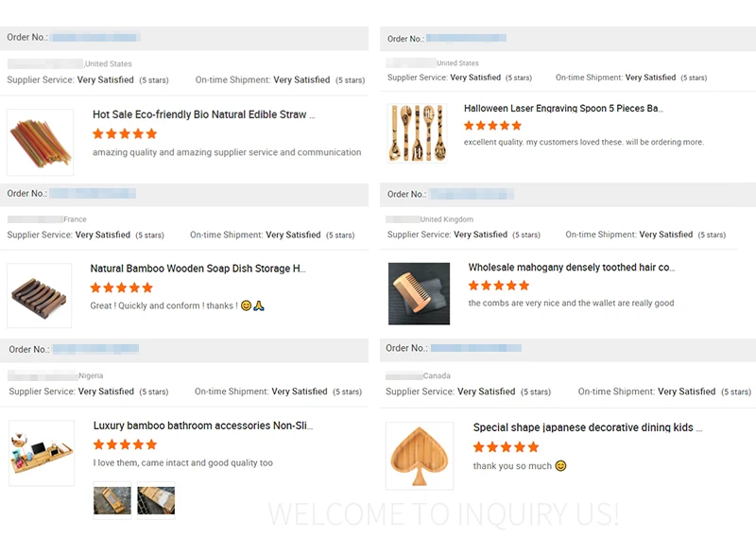Click the 'WELCOME TO INQUIRY US!' text
The image size is (756, 539).
pos(444,514)
